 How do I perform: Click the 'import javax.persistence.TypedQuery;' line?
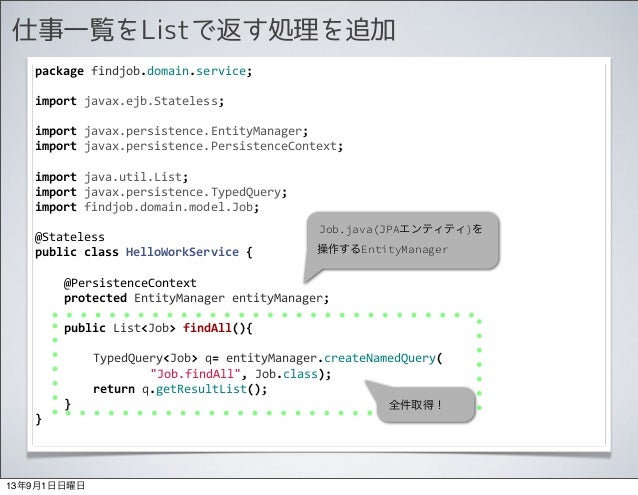(161, 192)
